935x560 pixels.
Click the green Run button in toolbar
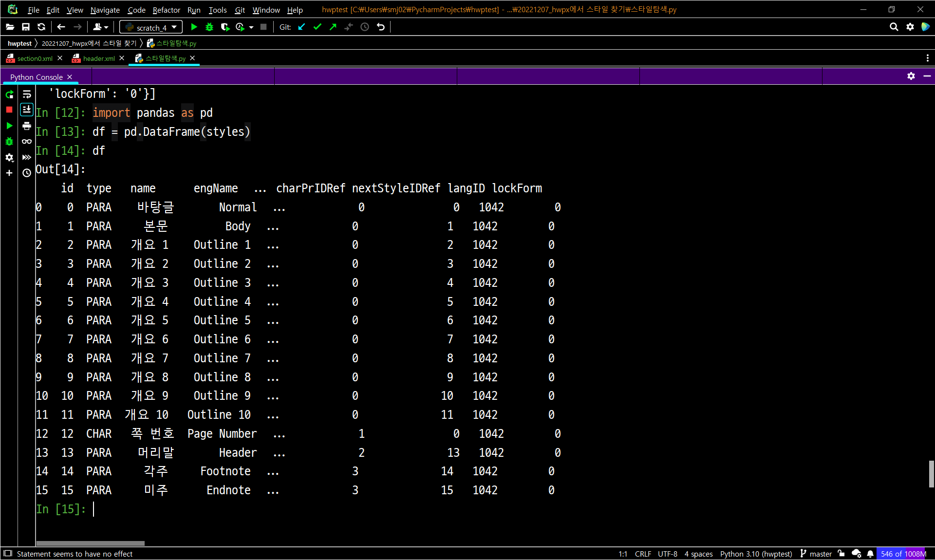click(194, 27)
